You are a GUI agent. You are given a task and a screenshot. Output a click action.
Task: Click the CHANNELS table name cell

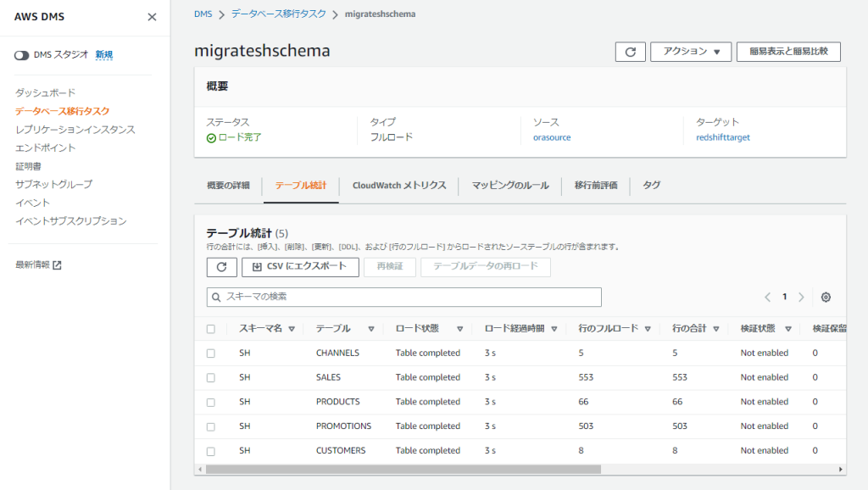click(x=337, y=353)
